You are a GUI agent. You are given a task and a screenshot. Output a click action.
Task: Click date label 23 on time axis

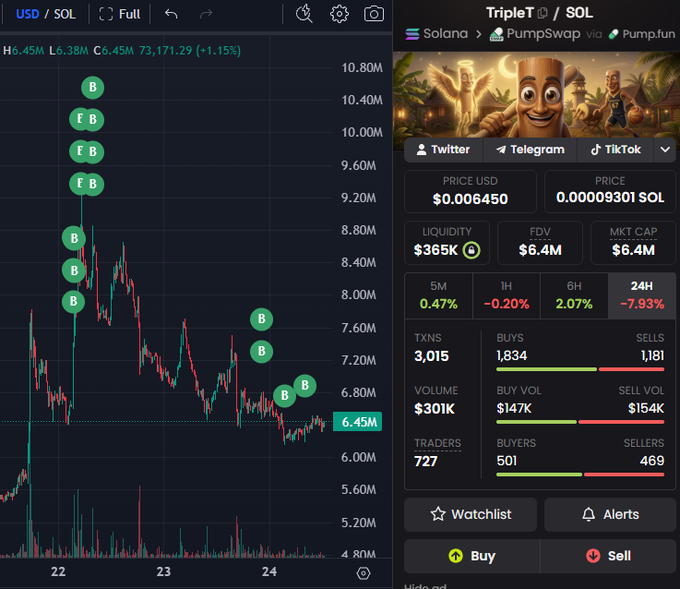163,572
